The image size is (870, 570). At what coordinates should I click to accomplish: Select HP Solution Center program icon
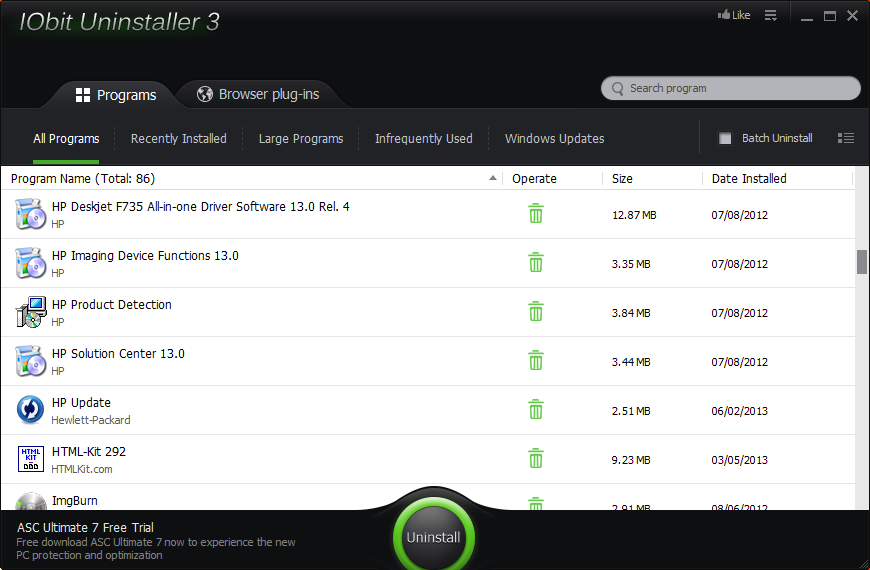click(30, 361)
